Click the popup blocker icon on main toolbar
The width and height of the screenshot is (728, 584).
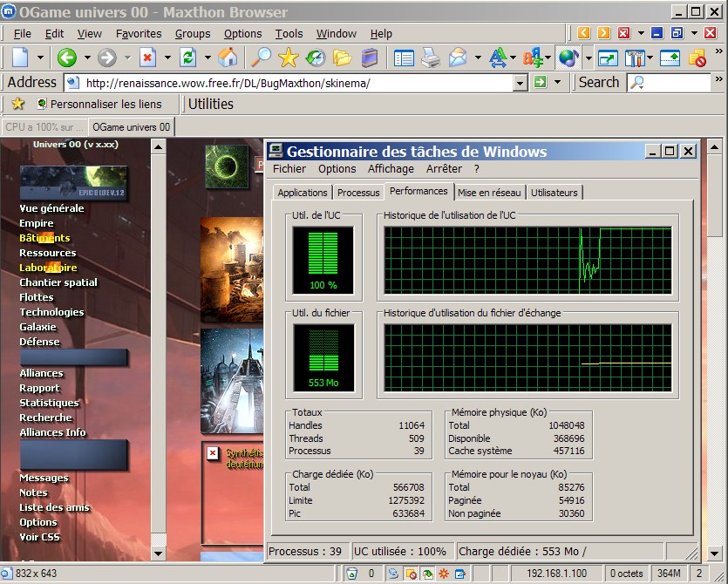pos(697,58)
